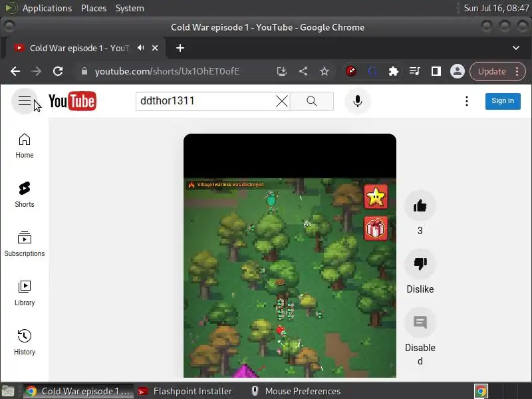Click the Shorts video player

(x=290, y=255)
